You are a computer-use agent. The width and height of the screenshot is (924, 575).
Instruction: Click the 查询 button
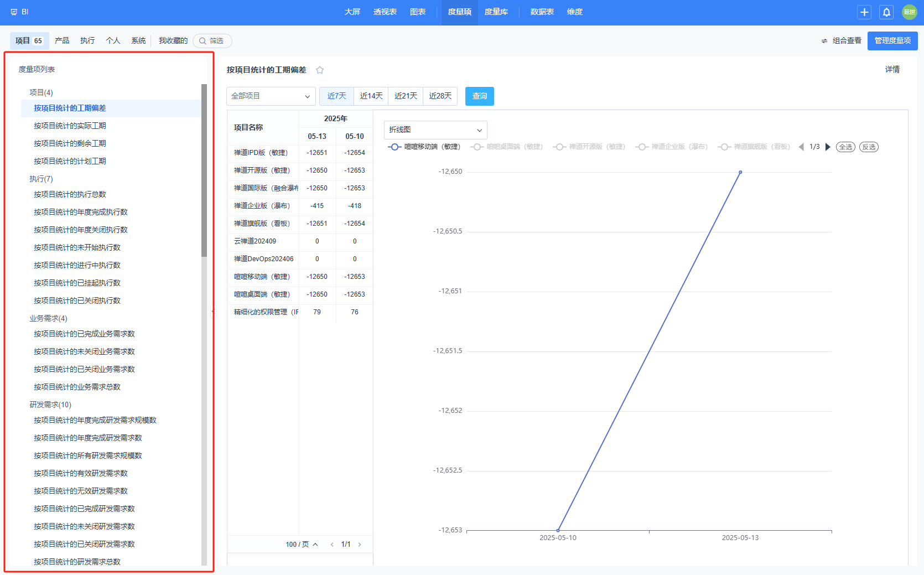click(479, 96)
